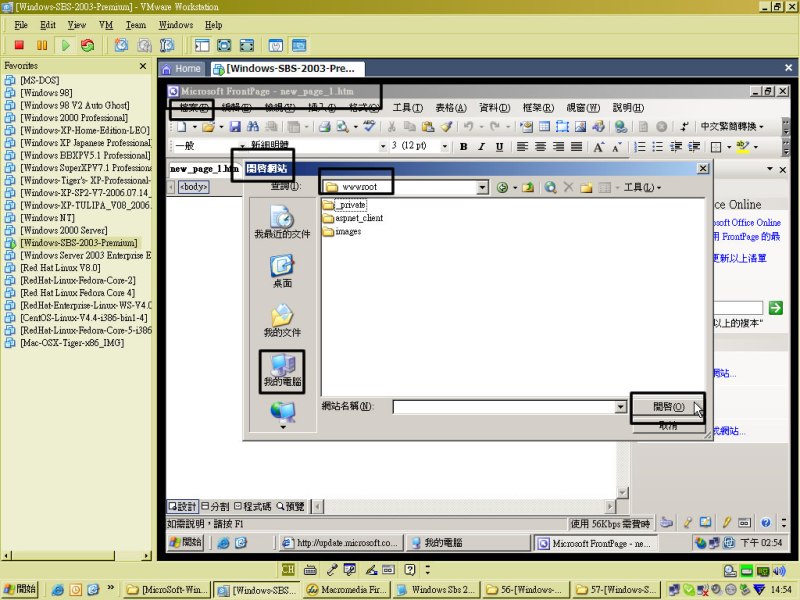This screenshot has width=800, height=600.
Task: Expand the dialog views dropdown
Action: (x=617, y=188)
